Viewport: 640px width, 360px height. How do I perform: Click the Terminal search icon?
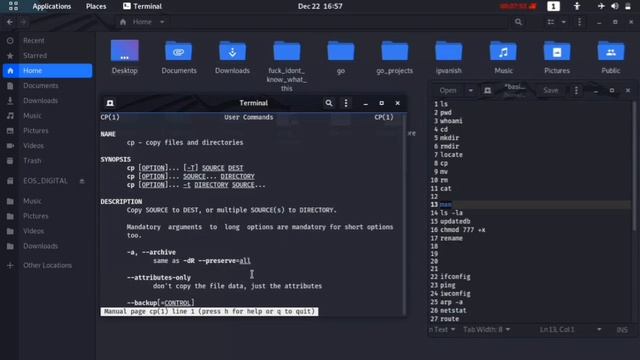pyautogui.click(x=329, y=103)
